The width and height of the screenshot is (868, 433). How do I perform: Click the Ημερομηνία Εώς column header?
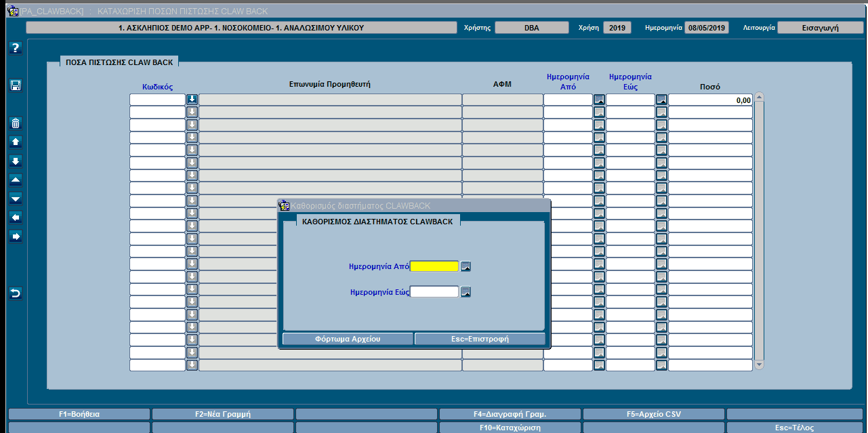(630, 82)
